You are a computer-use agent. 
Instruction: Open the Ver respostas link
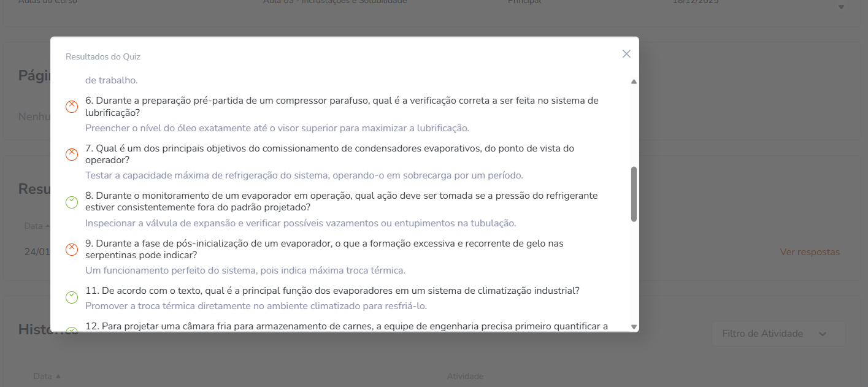point(809,252)
